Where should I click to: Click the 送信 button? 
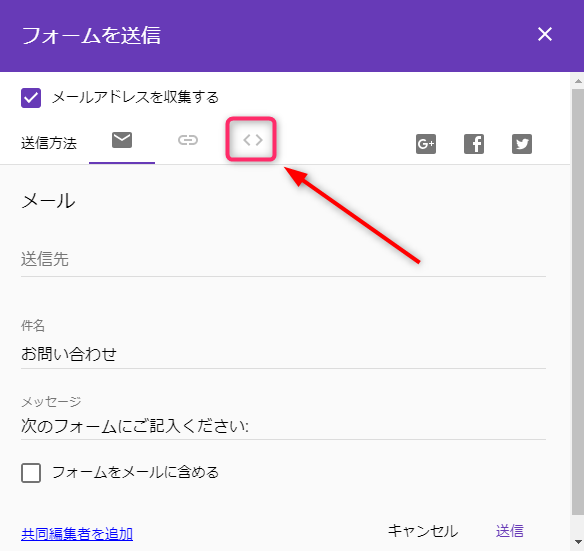point(510,531)
